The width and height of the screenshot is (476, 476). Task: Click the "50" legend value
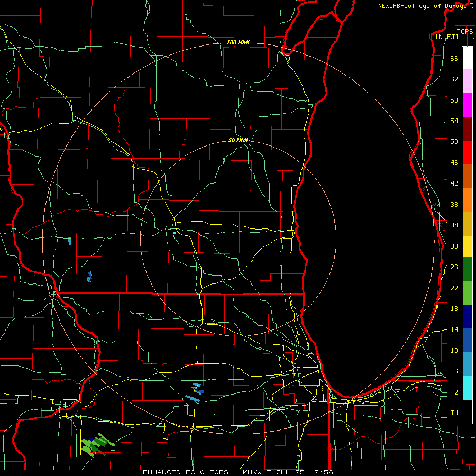(454, 142)
